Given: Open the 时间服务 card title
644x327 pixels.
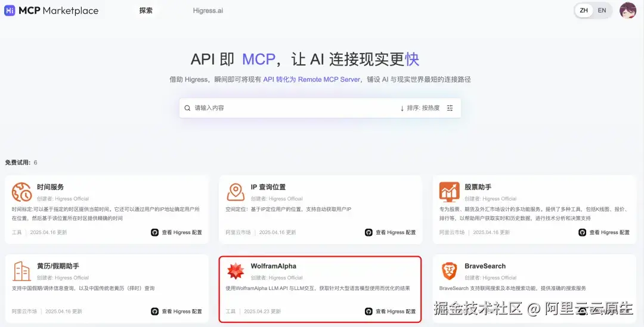Looking at the screenshot, I should tap(51, 187).
